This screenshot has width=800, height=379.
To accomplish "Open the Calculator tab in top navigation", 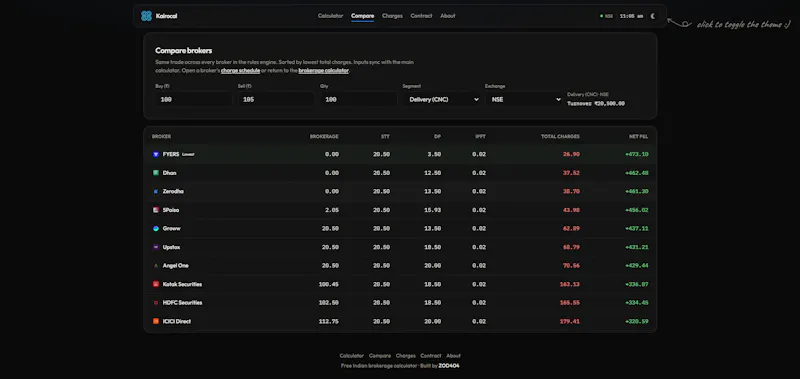I will pyautogui.click(x=331, y=16).
